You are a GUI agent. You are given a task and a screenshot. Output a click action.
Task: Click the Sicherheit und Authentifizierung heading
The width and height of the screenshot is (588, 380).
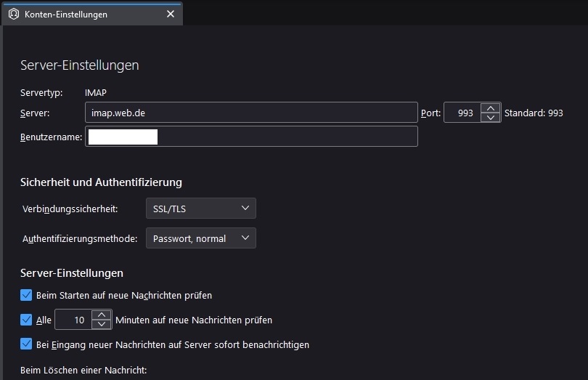click(x=101, y=182)
